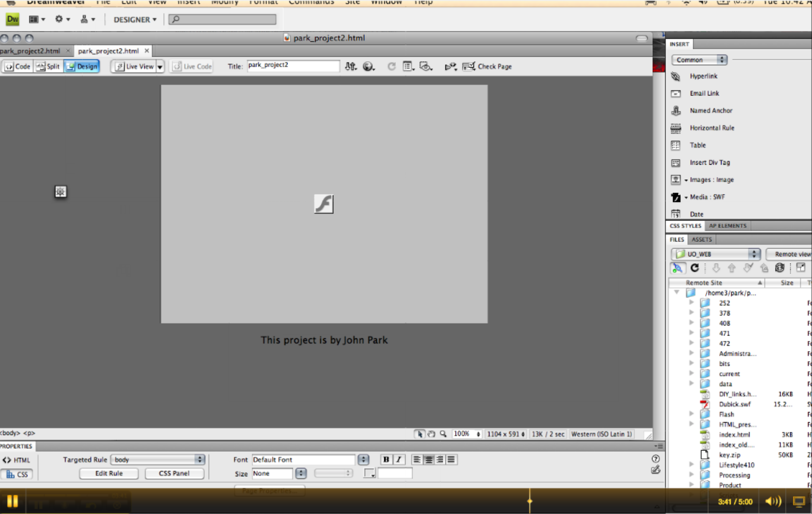This screenshot has height=514, width=812.
Task: Switch Properties to HTML mode
Action: [x=16, y=460]
